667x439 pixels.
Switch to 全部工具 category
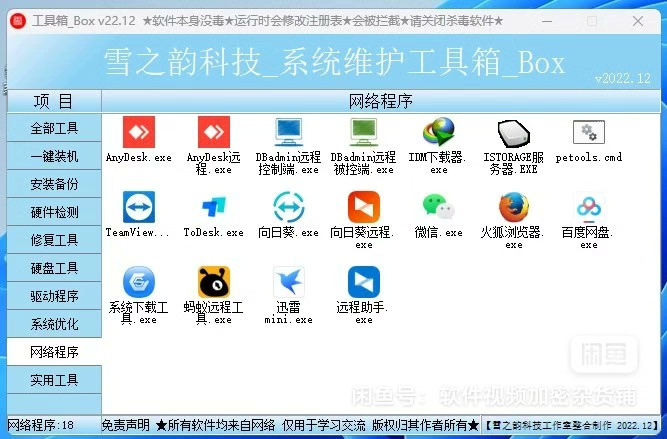54,128
